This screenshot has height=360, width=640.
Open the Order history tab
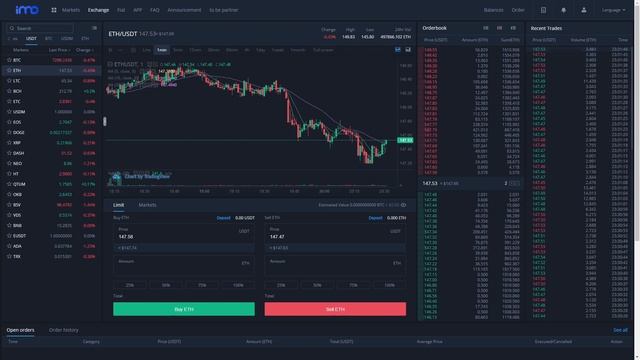click(64, 330)
